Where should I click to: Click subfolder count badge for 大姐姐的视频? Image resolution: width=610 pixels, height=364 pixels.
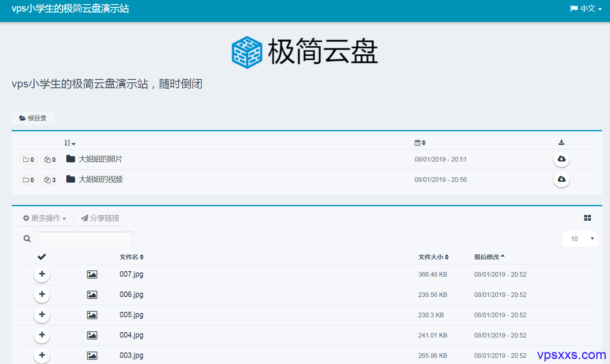pos(29,180)
